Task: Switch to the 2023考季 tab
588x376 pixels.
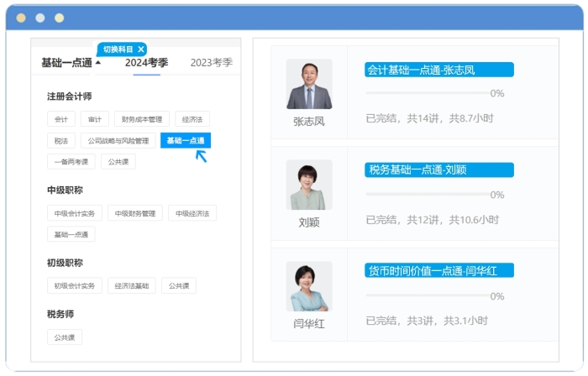Action: click(x=211, y=62)
